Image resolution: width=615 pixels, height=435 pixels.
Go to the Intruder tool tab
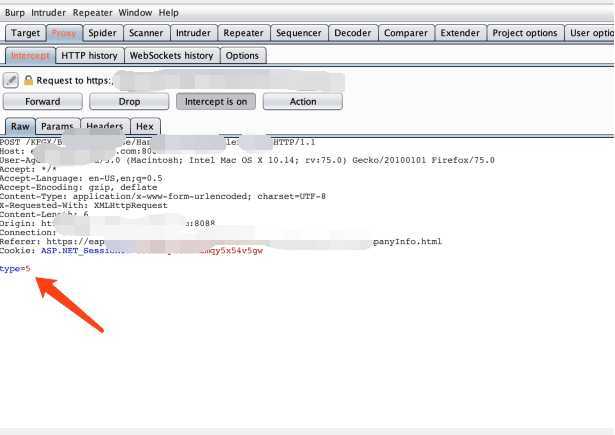(x=193, y=33)
